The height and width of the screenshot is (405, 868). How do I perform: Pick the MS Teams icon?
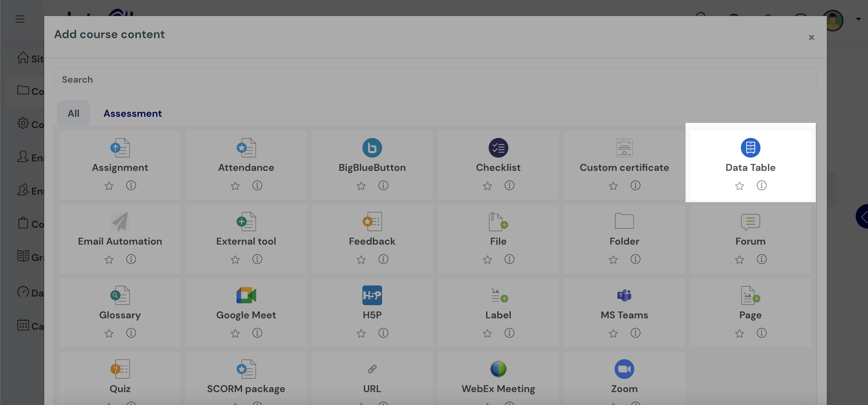click(624, 295)
